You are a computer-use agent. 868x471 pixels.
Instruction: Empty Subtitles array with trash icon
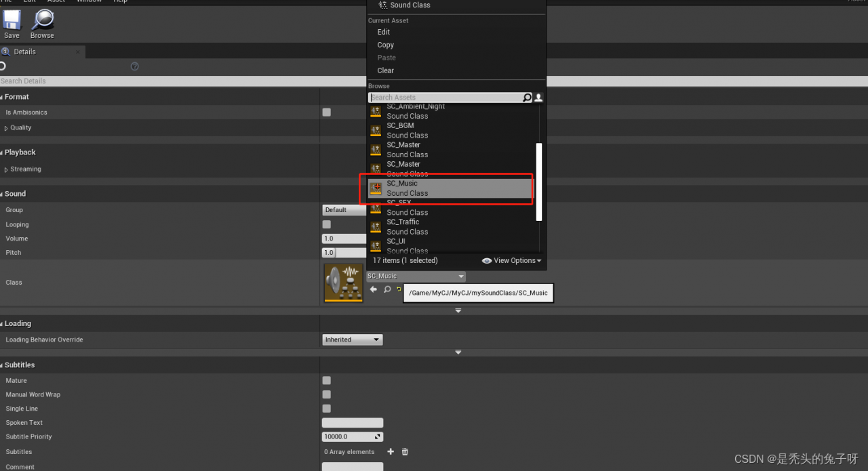(x=405, y=451)
